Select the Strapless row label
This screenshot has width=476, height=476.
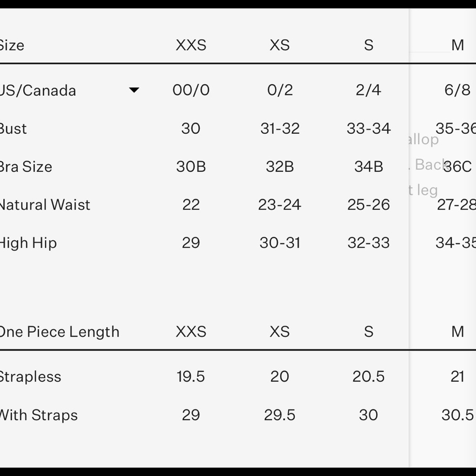click(x=30, y=377)
